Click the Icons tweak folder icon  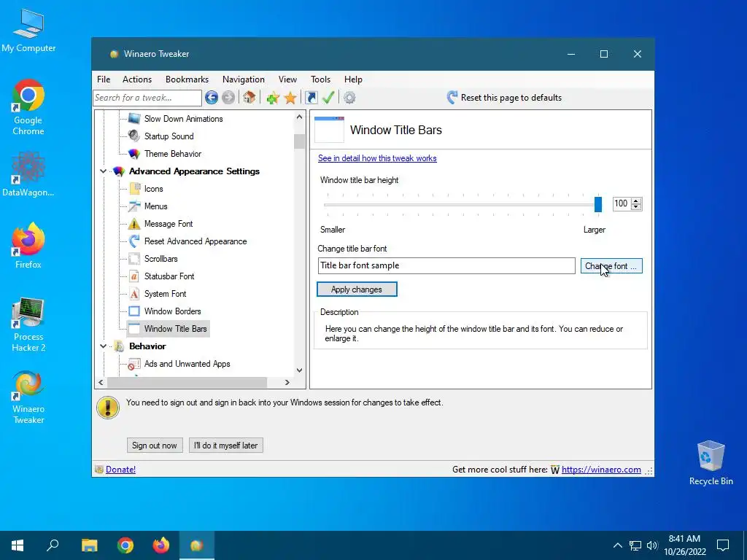point(134,189)
